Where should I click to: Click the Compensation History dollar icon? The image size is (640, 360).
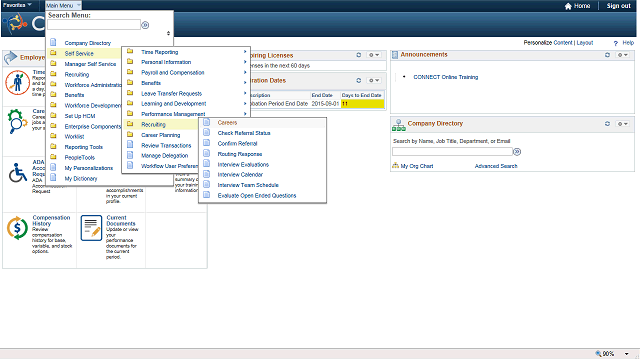tap(17, 228)
